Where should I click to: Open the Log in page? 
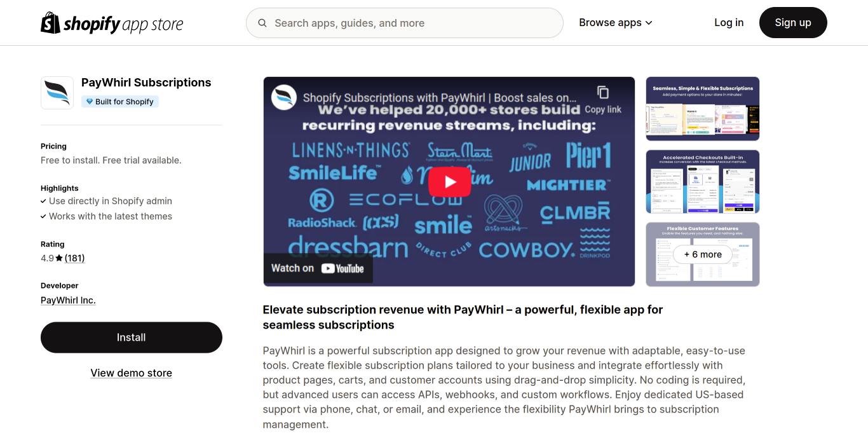click(729, 23)
